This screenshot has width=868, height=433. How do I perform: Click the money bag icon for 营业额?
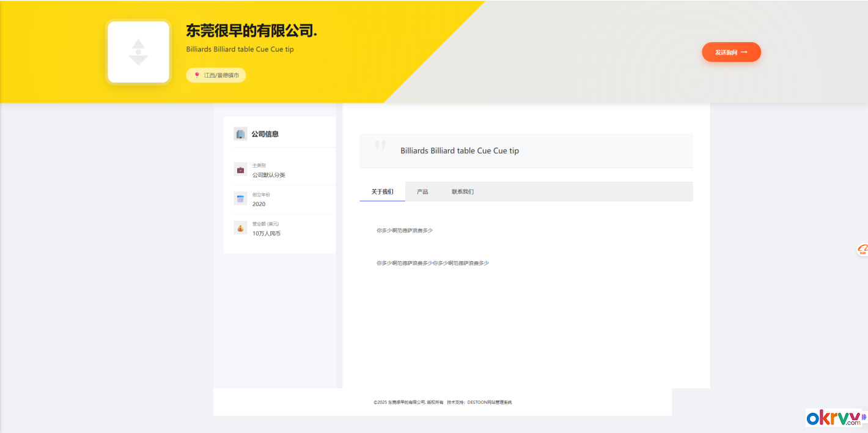pos(240,228)
